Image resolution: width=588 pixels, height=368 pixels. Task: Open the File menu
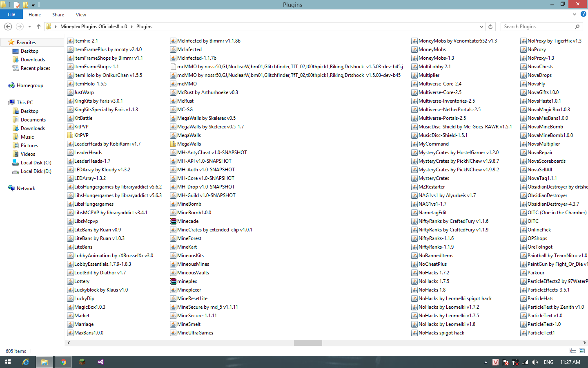point(11,14)
